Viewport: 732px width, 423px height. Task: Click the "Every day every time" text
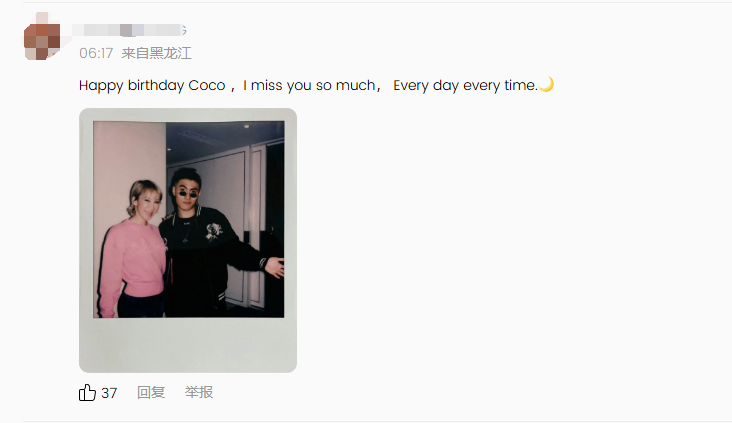click(x=465, y=85)
